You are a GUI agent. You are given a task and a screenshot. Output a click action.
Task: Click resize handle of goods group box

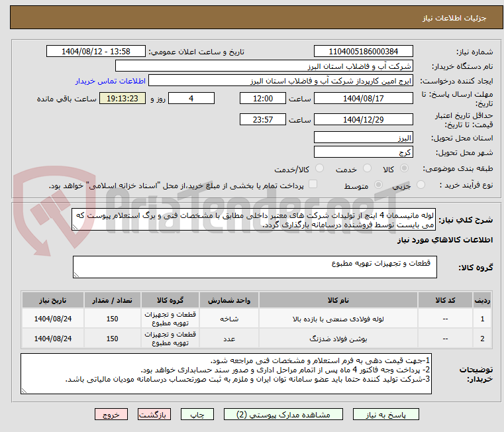(x=76, y=275)
